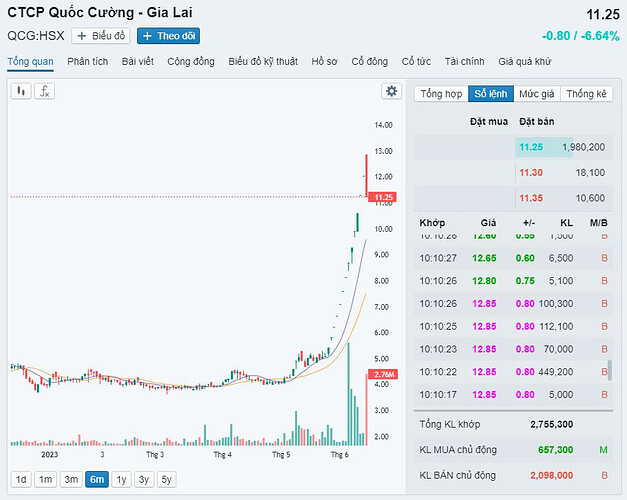Open chart settings gear icon
The image size is (627, 500).
(392, 91)
